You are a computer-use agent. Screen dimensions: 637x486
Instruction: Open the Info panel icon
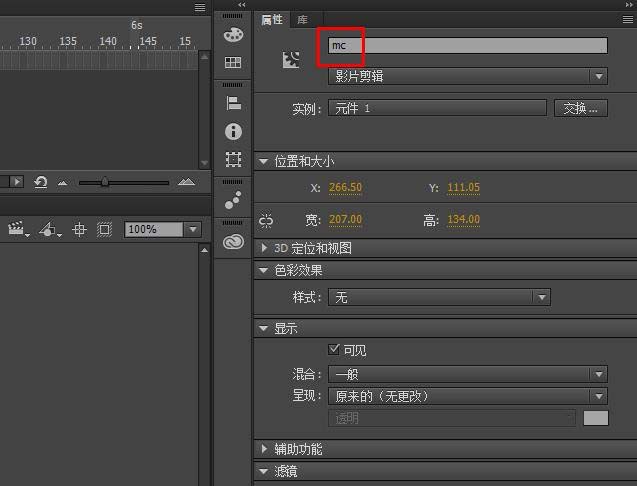(x=233, y=132)
